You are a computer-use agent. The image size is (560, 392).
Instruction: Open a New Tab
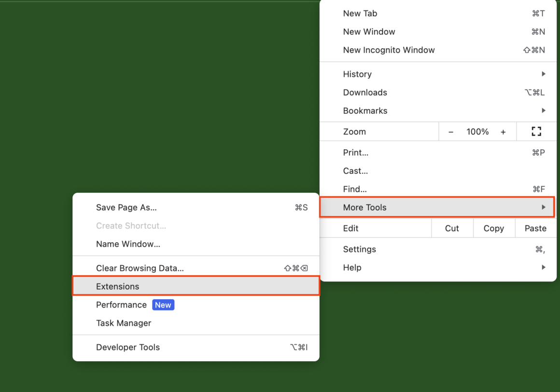tap(360, 14)
